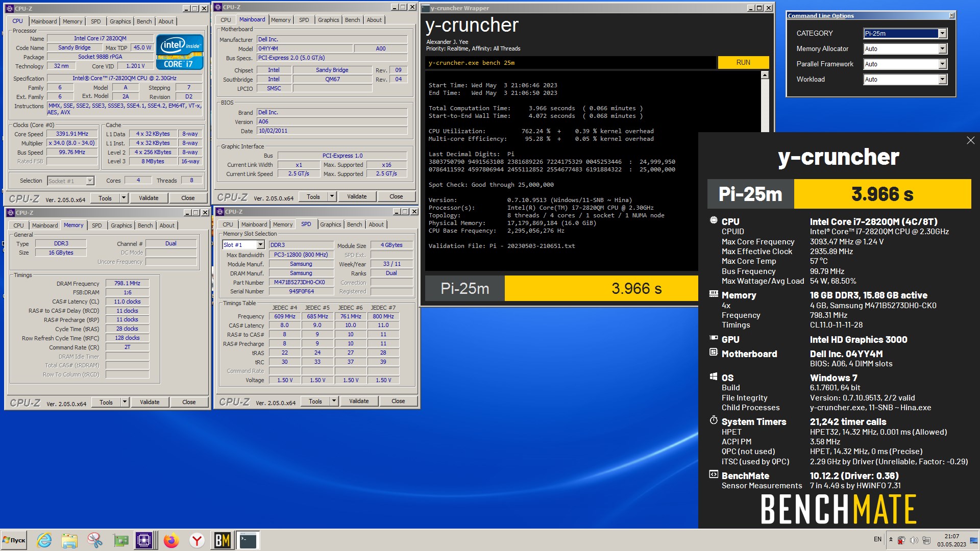This screenshot has height=551, width=980.
Task: Click the GPU icon in BenchMate panel
Action: [x=714, y=338]
